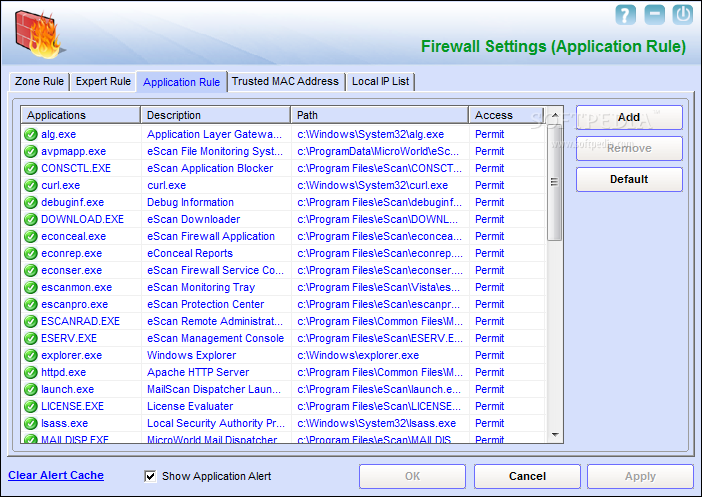Click green check icon for launch.exe
702x497 pixels.
[30, 390]
